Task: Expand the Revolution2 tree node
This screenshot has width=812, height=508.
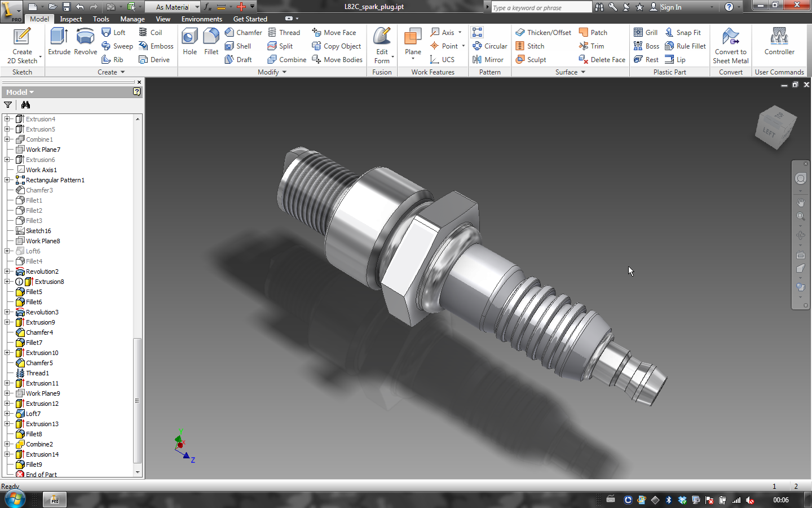Action: (x=7, y=271)
